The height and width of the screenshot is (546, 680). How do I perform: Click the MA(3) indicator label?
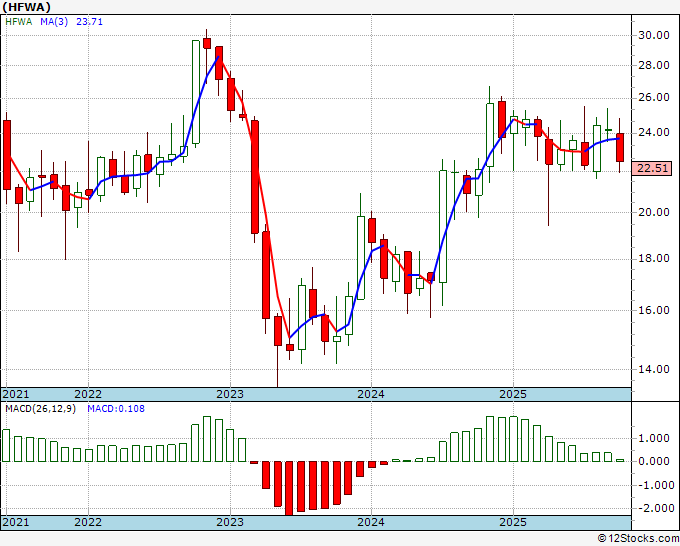pyautogui.click(x=54, y=21)
